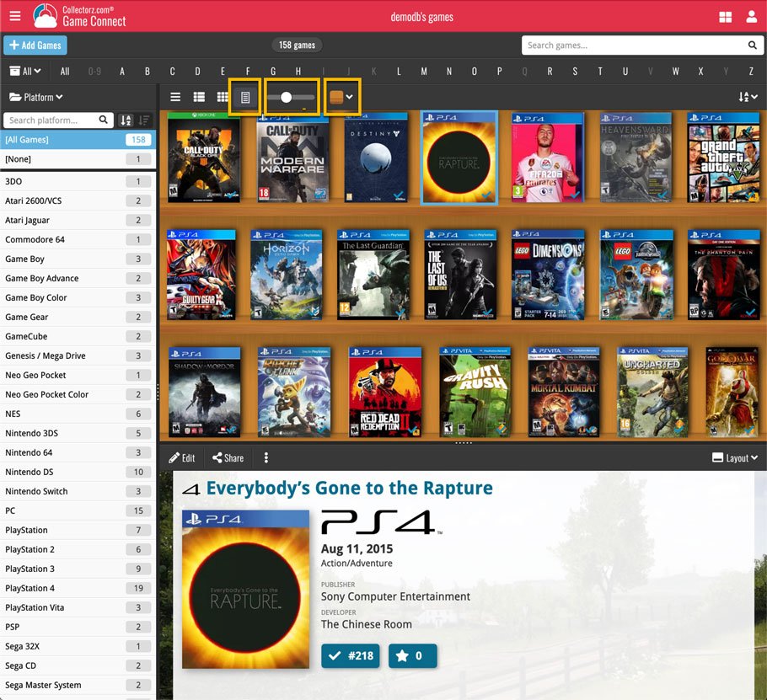
Task: Select Destiny cover
Action: (376, 158)
